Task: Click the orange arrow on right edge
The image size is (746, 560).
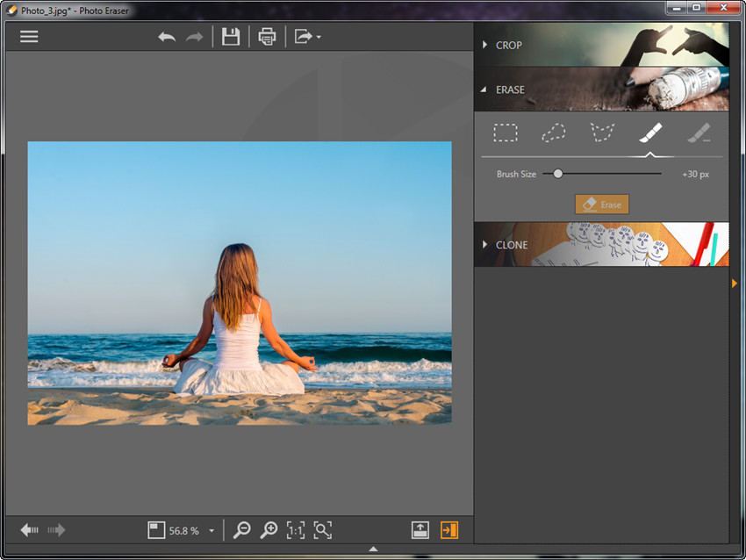Action: tap(735, 284)
